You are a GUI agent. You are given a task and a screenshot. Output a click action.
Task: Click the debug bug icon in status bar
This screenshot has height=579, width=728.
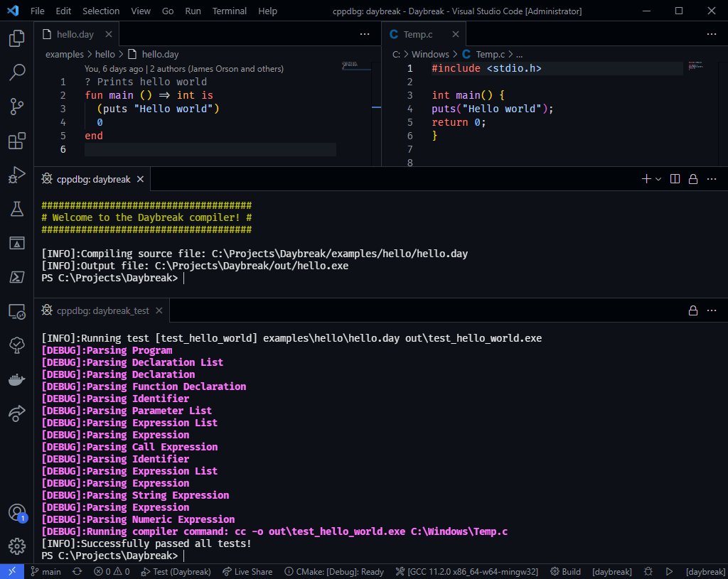pos(648,572)
